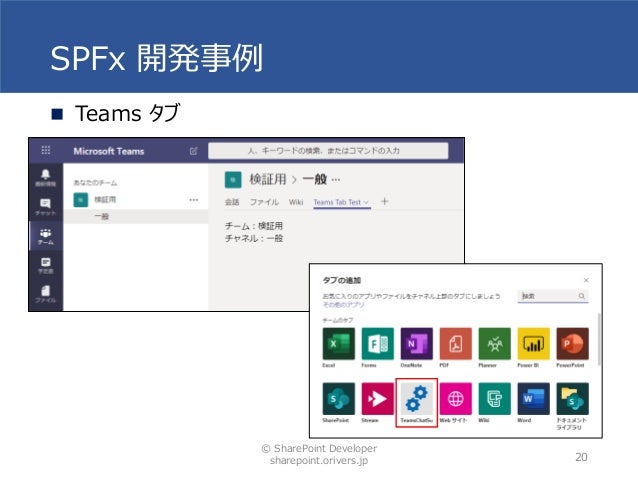Click the 検証用 team avatar in list
The width and height of the screenshot is (638, 479).
tap(81, 200)
